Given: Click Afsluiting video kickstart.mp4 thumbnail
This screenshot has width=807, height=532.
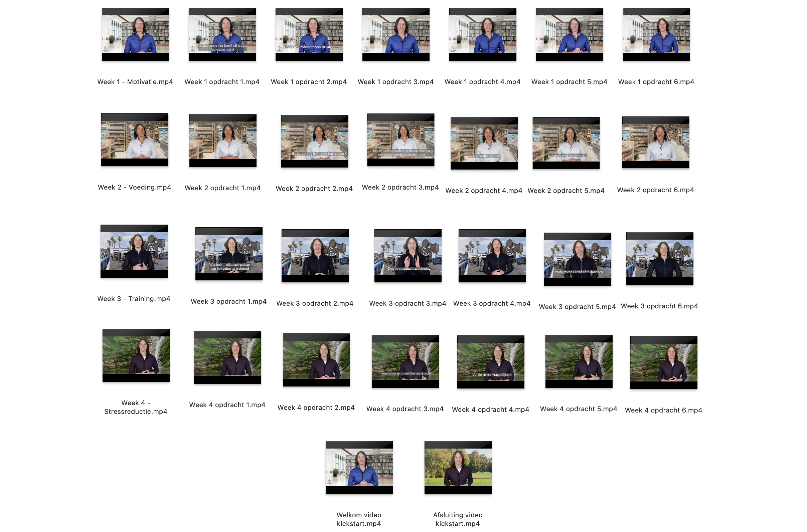Looking at the screenshot, I should [x=458, y=468].
